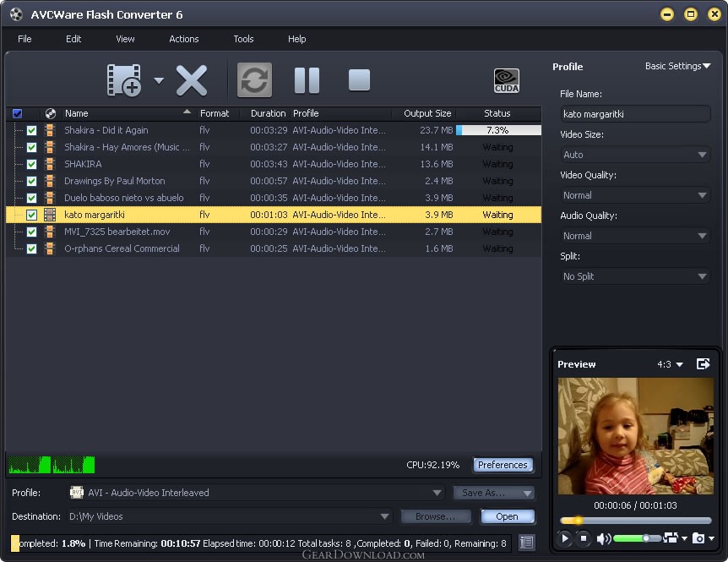Screen dimensions: 728x562
Task: Click the disc icon in list header
Action: point(51,113)
